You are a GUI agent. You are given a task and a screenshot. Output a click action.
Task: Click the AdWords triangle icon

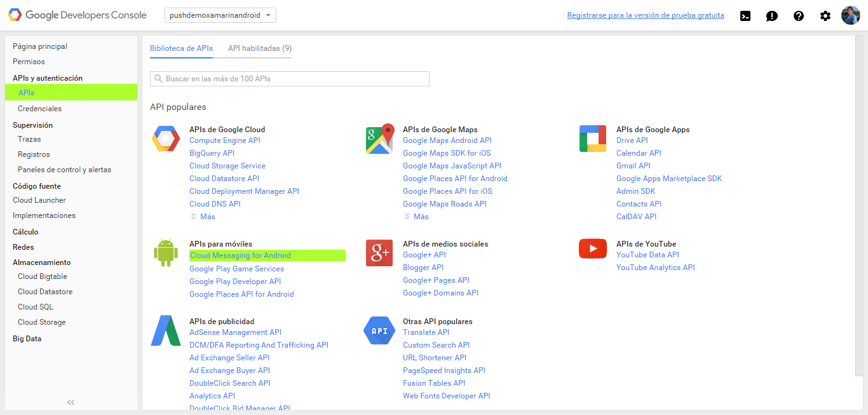point(166,330)
